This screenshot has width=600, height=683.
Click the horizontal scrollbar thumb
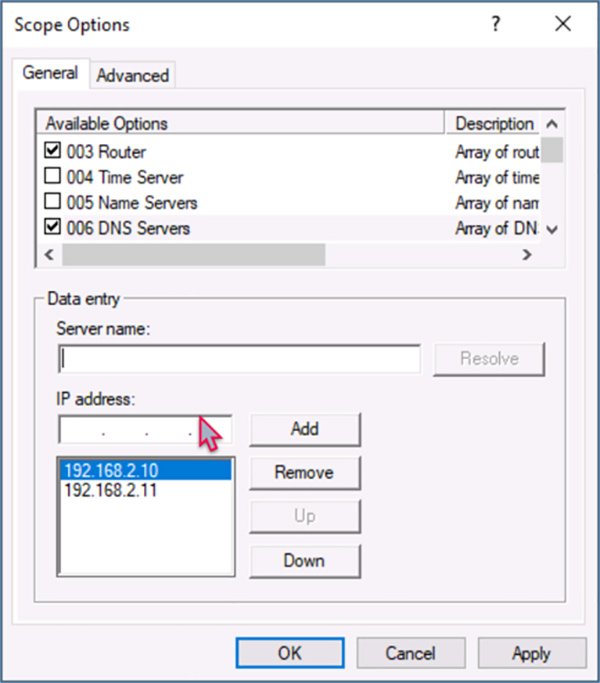193,255
